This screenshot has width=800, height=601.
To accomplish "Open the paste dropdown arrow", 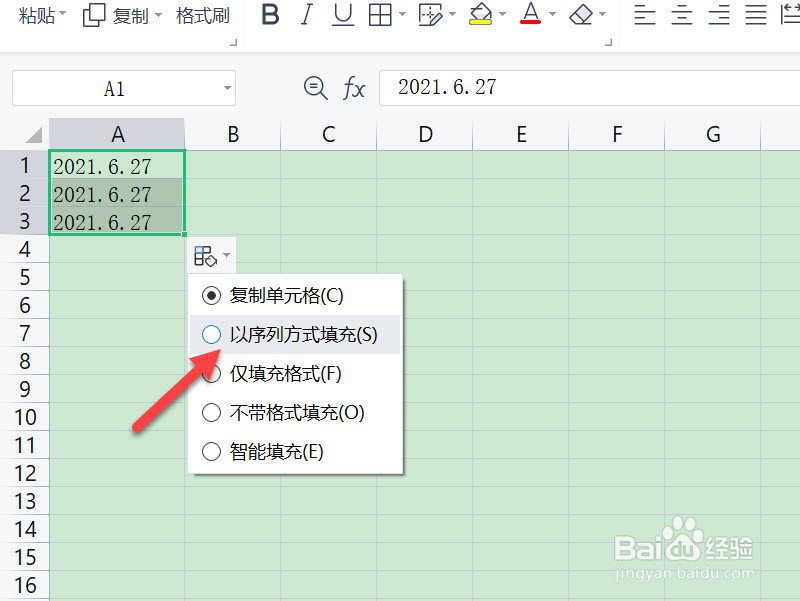I will [62, 13].
